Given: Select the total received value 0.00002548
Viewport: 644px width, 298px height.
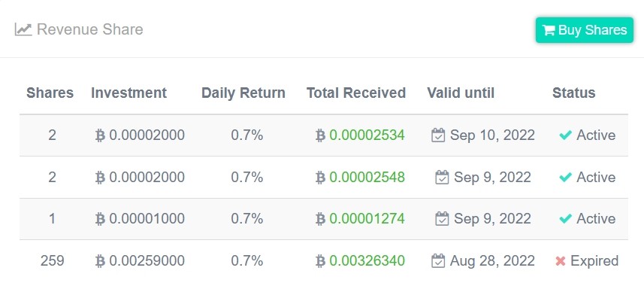Looking at the screenshot, I should (367, 177).
